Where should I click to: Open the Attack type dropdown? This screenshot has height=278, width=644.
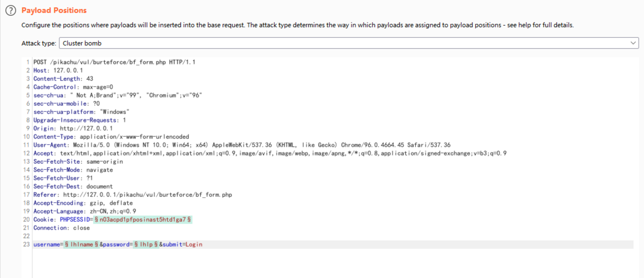point(348,43)
